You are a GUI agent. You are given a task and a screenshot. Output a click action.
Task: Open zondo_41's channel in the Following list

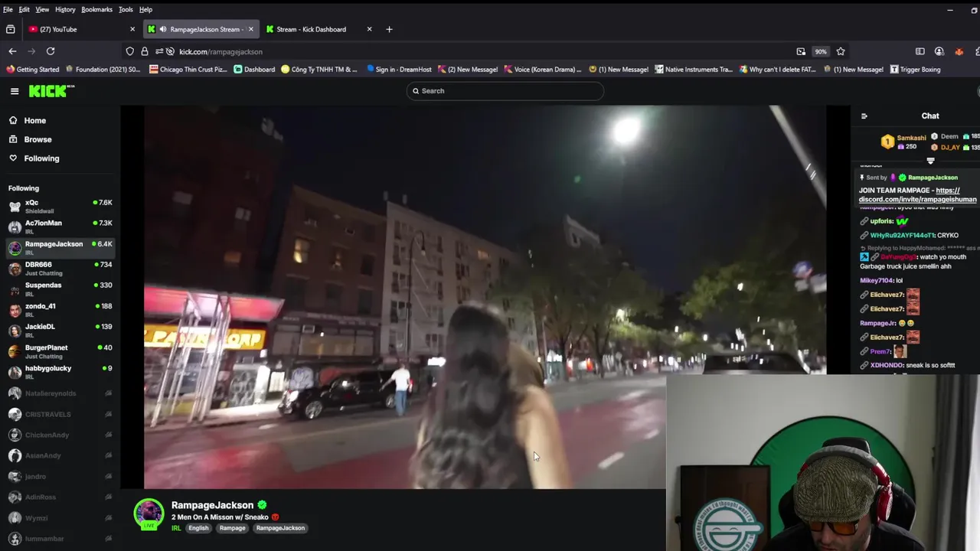click(x=60, y=310)
